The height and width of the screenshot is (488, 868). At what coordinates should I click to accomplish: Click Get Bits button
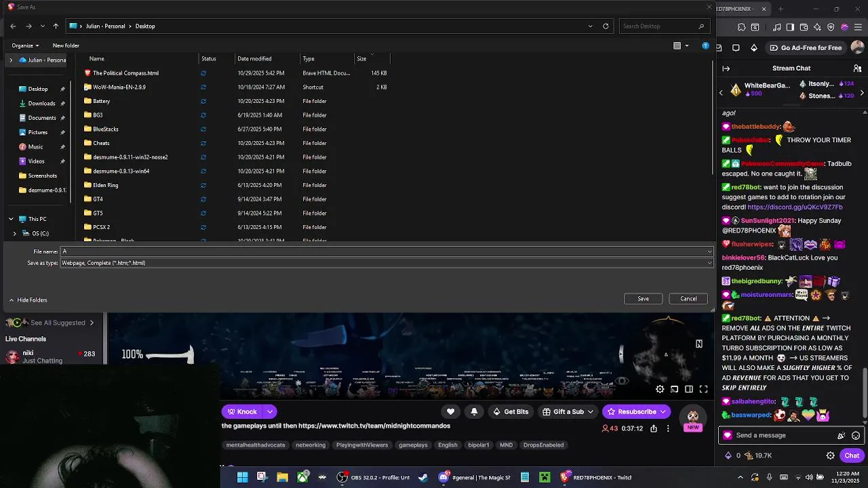(x=511, y=411)
